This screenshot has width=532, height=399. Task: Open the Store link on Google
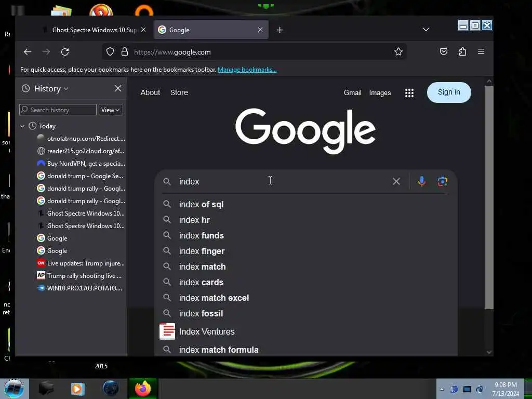pos(179,92)
